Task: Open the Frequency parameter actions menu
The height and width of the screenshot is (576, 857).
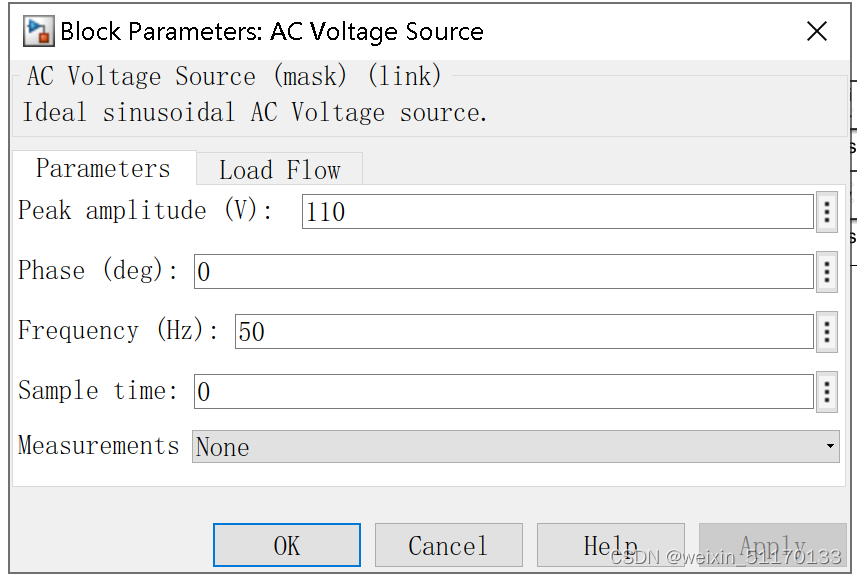Action: 827,332
